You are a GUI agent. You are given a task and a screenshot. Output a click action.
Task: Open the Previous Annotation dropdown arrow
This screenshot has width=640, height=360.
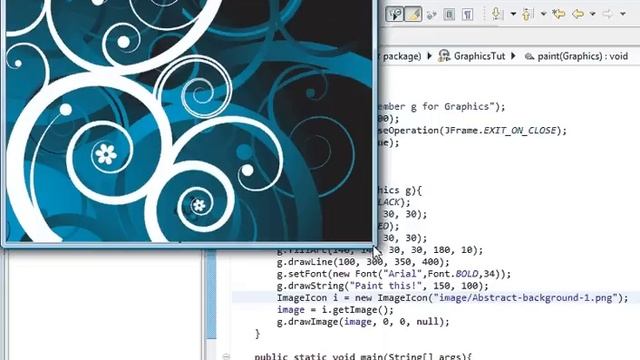(543, 14)
